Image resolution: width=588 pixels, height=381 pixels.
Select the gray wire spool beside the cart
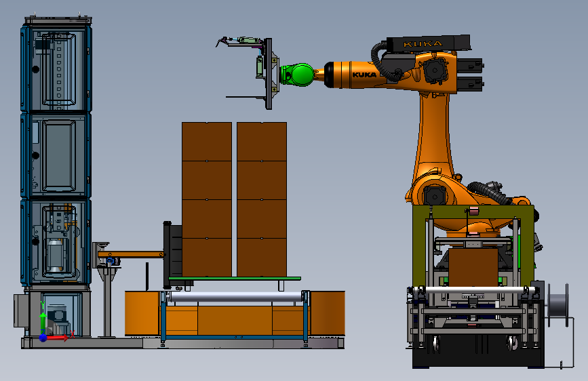tap(558, 305)
